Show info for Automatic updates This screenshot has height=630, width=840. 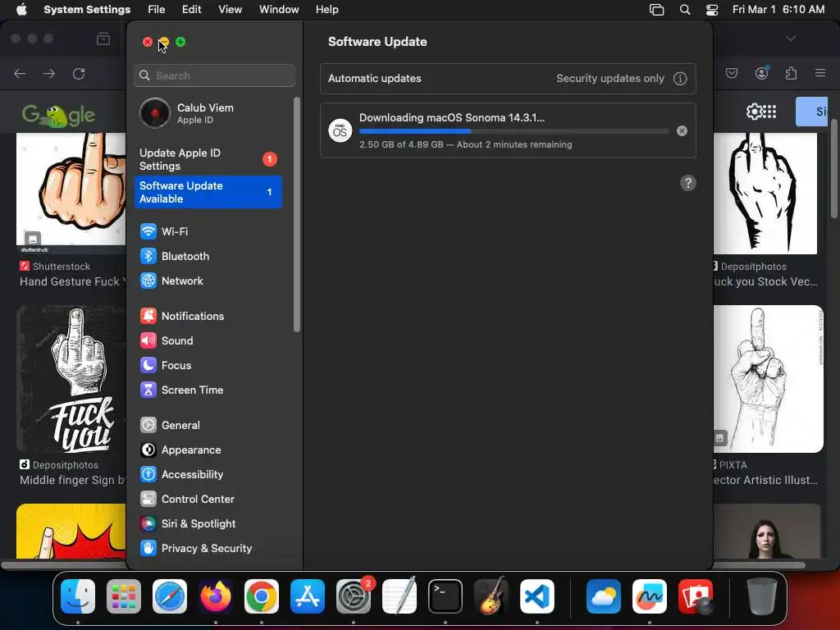[x=680, y=79]
